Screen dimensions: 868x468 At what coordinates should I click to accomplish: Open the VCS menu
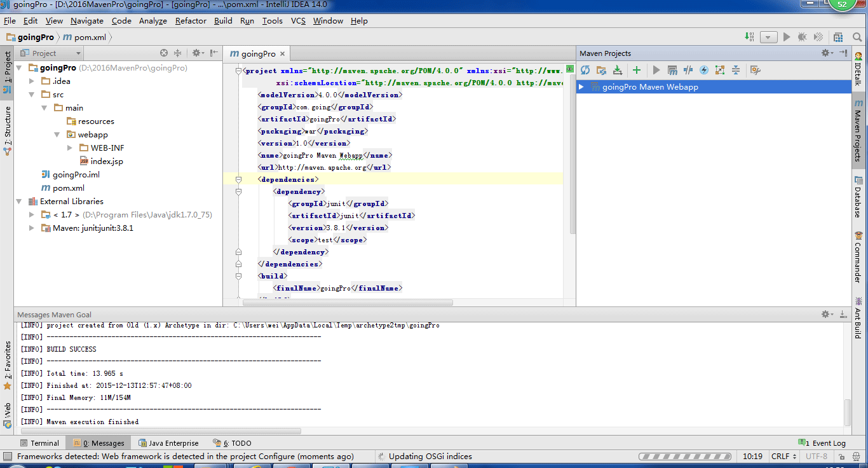[x=298, y=20]
